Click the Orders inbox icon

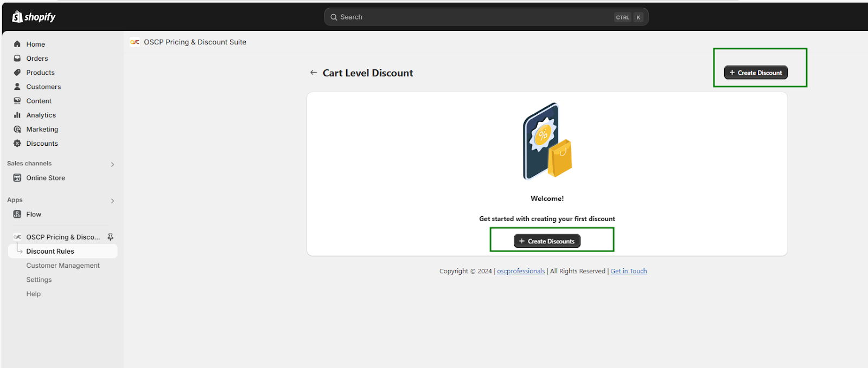click(x=17, y=58)
